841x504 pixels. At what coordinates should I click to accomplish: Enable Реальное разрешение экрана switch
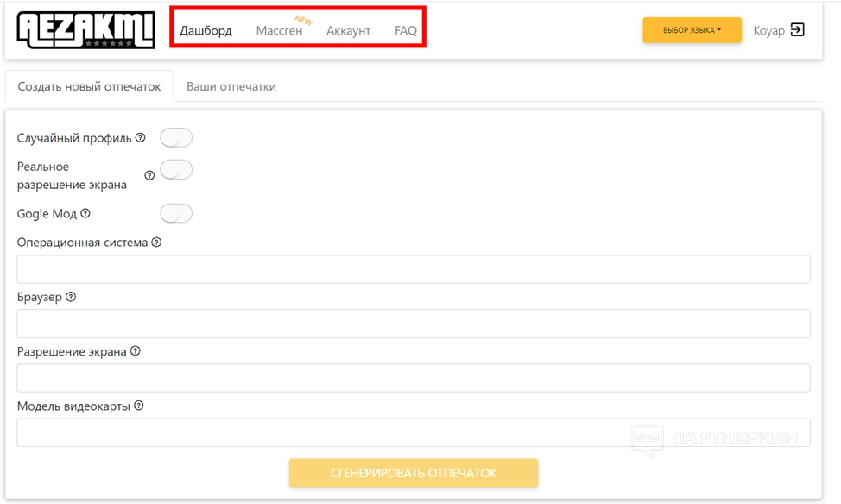tap(176, 169)
